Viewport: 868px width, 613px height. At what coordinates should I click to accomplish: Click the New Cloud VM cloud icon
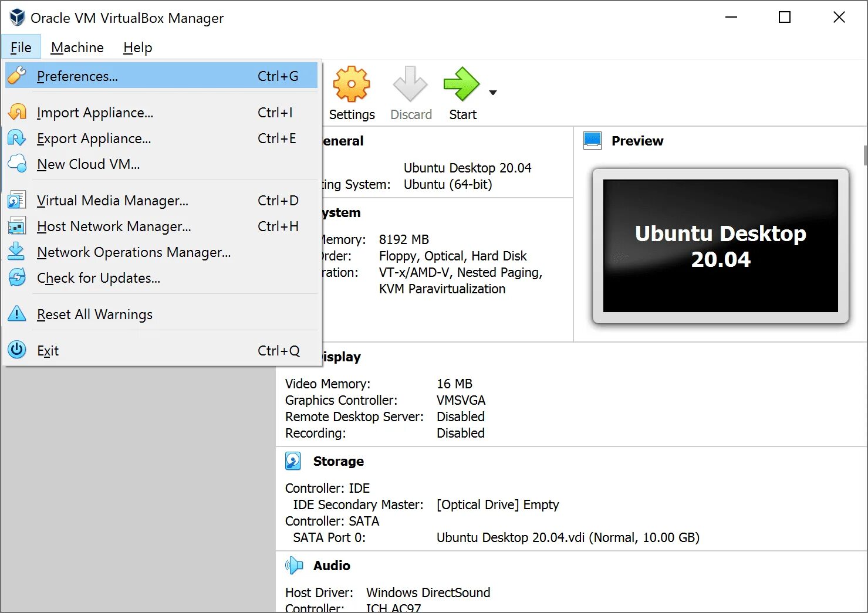(17, 164)
